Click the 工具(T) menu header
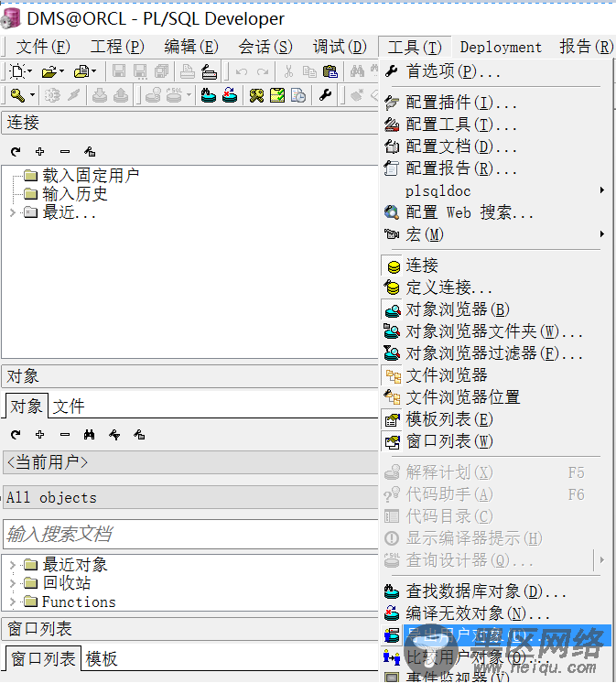Image resolution: width=616 pixels, height=683 pixels. [x=415, y=47]
